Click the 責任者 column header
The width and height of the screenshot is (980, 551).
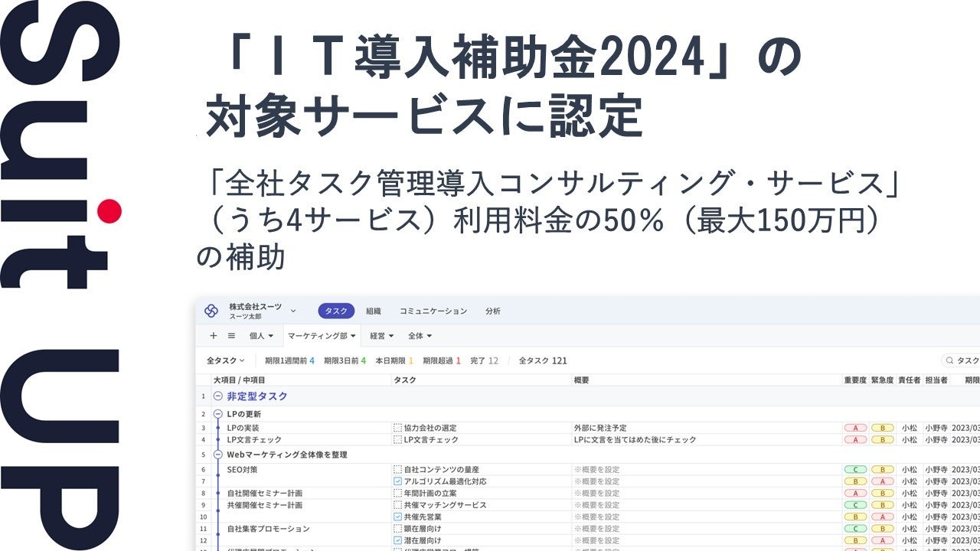910,380
